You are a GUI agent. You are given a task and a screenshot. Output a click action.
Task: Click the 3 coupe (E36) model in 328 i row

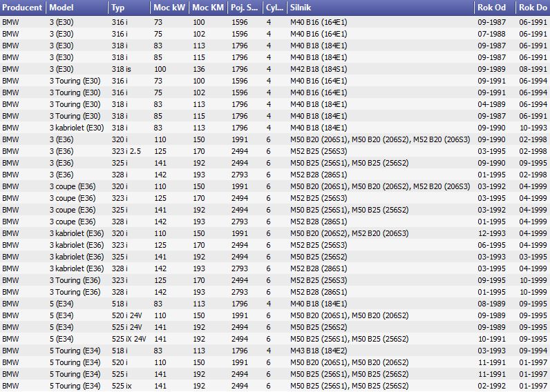tap(73, 222)
